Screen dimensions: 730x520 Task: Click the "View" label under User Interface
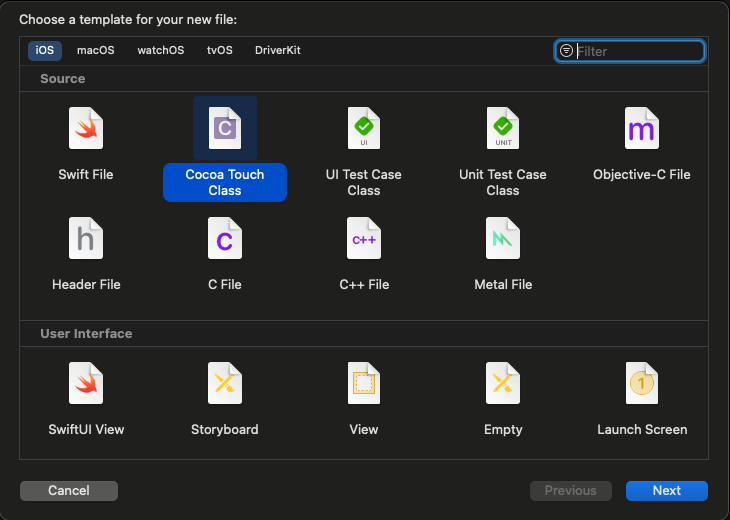pyautogui.click(x=364, y=429)
